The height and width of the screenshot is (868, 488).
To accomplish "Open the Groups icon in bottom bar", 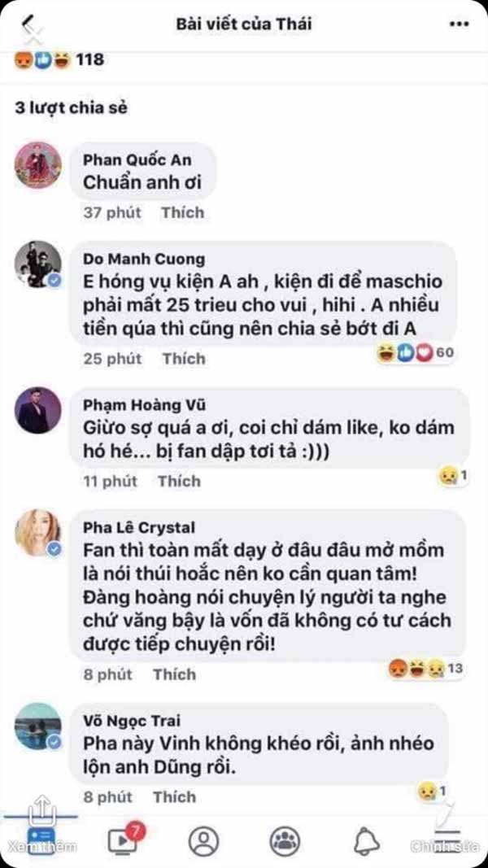I will tap(285, 841).
